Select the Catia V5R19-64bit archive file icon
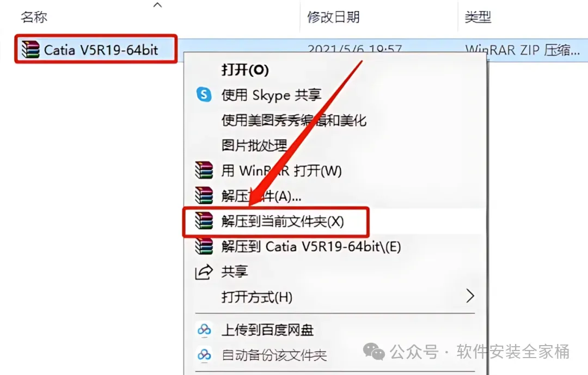The width and height of the screenshot is (588, 375). point(30,50)
